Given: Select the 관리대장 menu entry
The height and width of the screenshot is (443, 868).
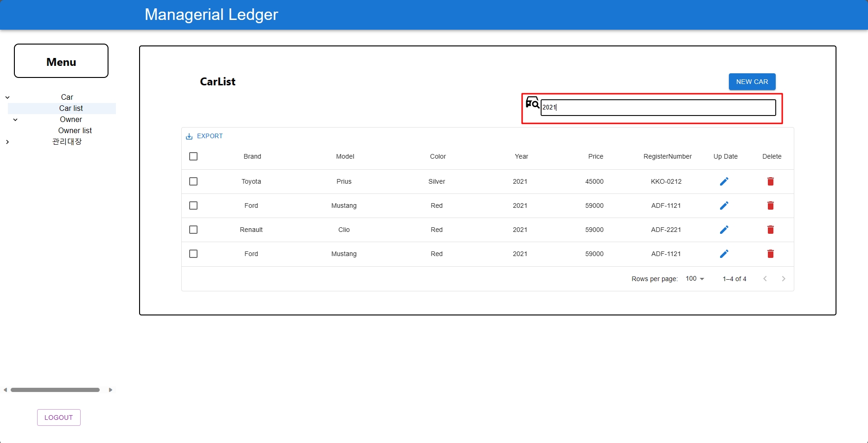Looking at the screenshot, I should tap(67, 142).
